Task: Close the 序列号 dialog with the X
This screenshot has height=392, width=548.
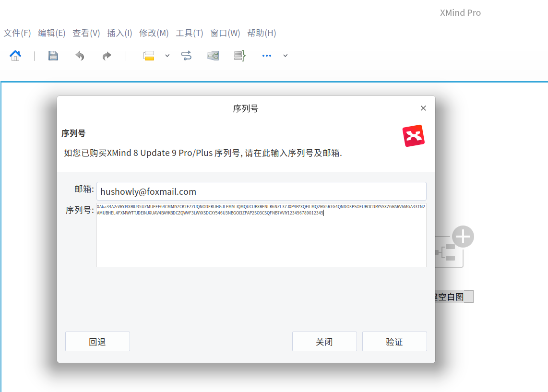Action: point(423,108)
